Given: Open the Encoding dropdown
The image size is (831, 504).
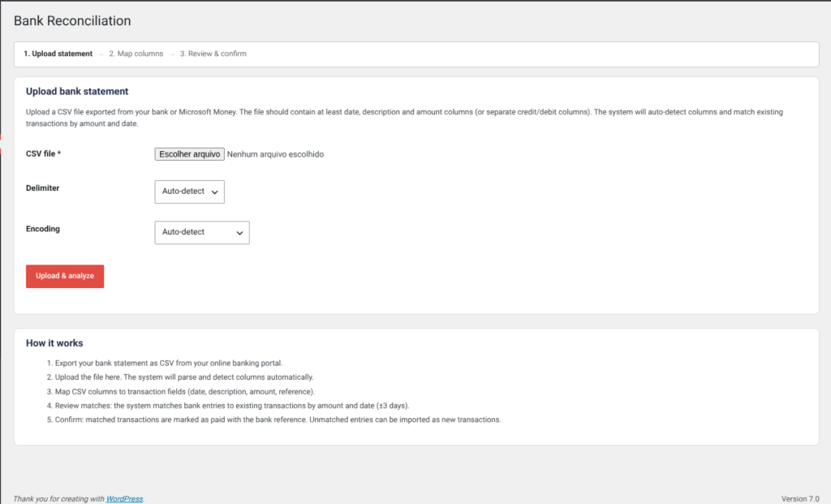Looking at the screenshot, I should [x=202, y=232].
